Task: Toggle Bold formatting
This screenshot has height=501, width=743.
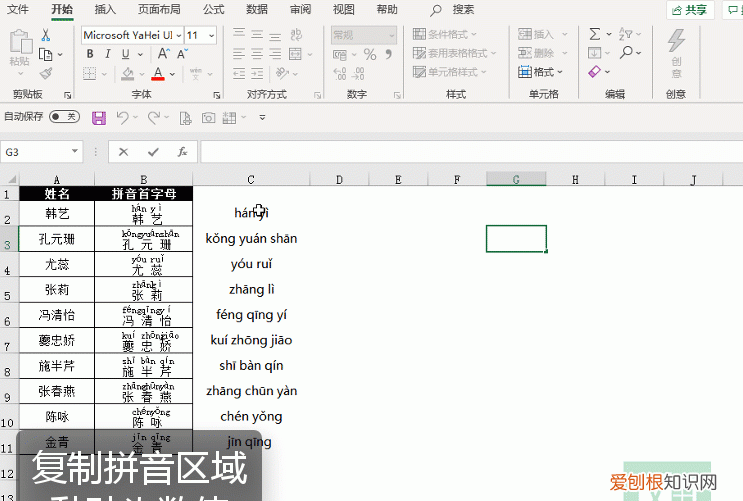Action: coord(90,55)
